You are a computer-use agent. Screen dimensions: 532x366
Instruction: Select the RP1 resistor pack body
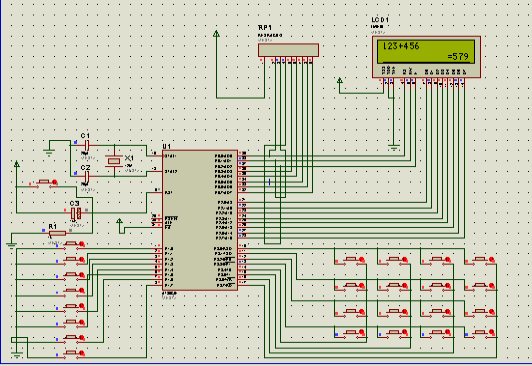288,50
